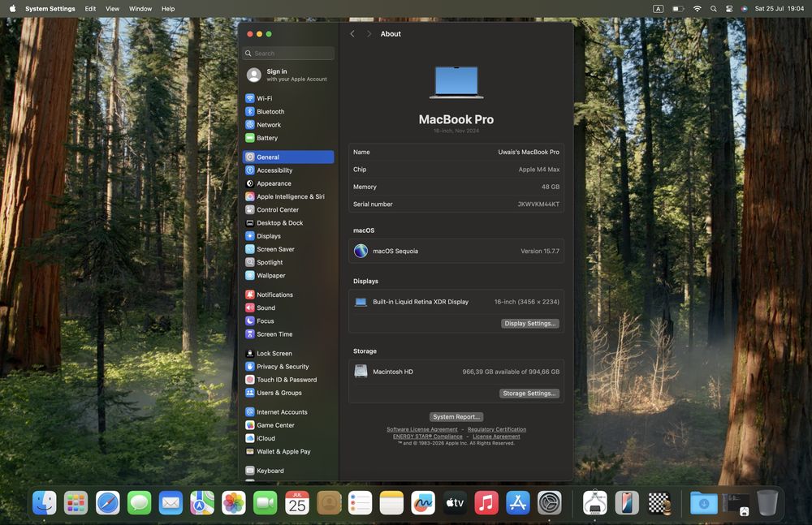Click the date and time in the menu bar

tap(780, 9)
